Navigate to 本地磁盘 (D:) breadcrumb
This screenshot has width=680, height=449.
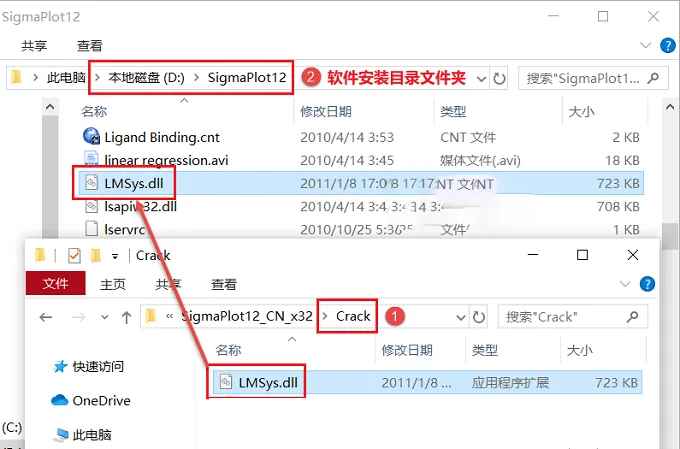(146, 78)
